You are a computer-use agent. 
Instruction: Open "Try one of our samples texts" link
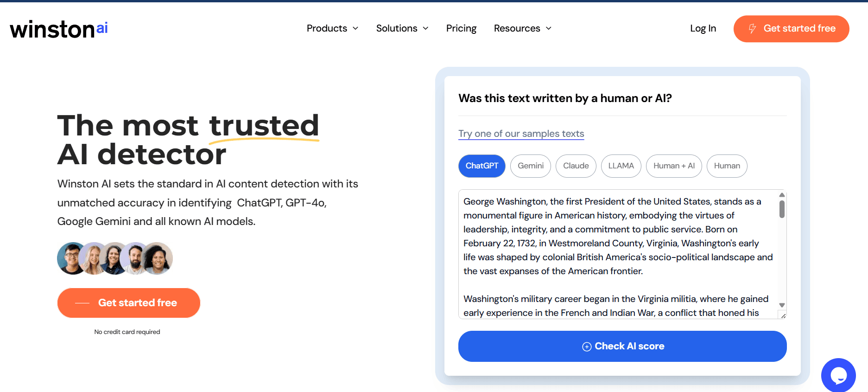click(x=521, y=134)
